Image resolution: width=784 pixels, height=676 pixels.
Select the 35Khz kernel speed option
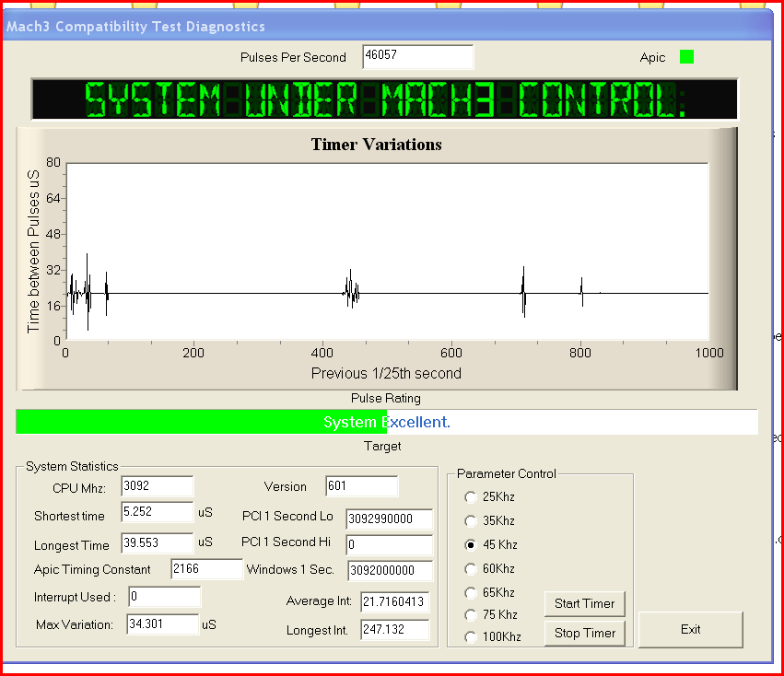pyautogui.click(x=470, y=521)
